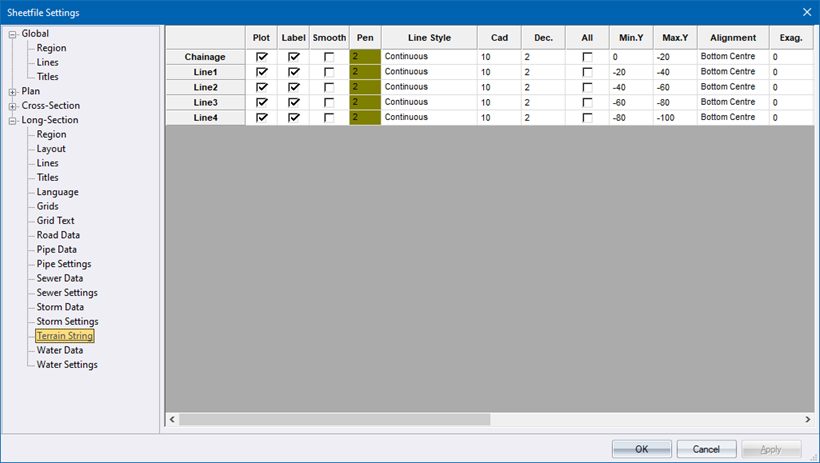This screenshot has width=820, height=463.
Task: Toggle the Label checkbox for Line2
Action: [294, 87]
